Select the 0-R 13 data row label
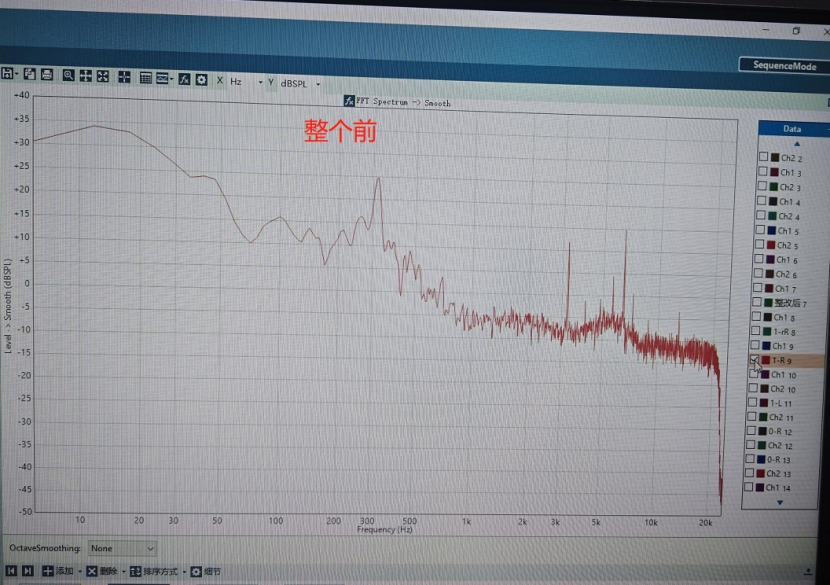 point(779,460)
